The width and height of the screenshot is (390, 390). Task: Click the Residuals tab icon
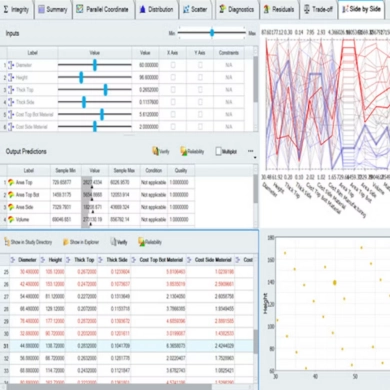tap(267, 9)
